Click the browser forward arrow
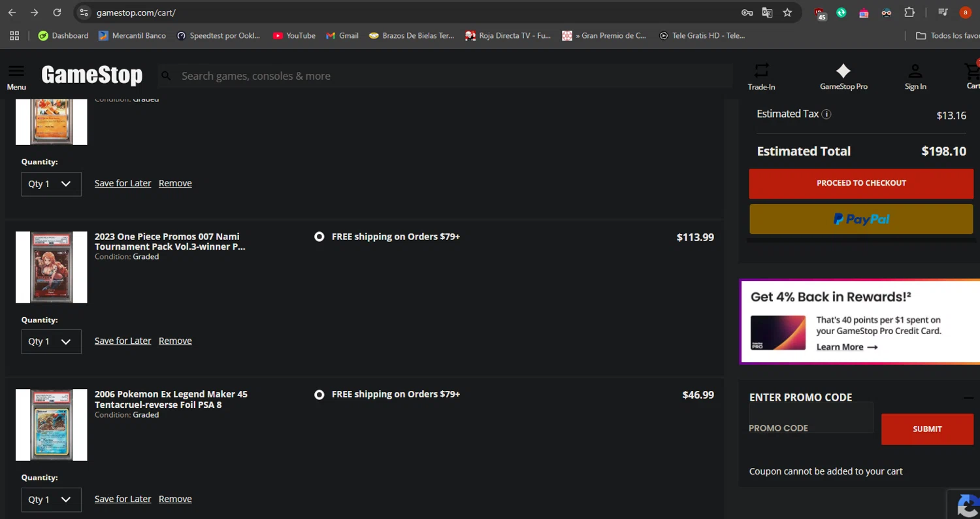980x519 pixels. coord(35,12)
